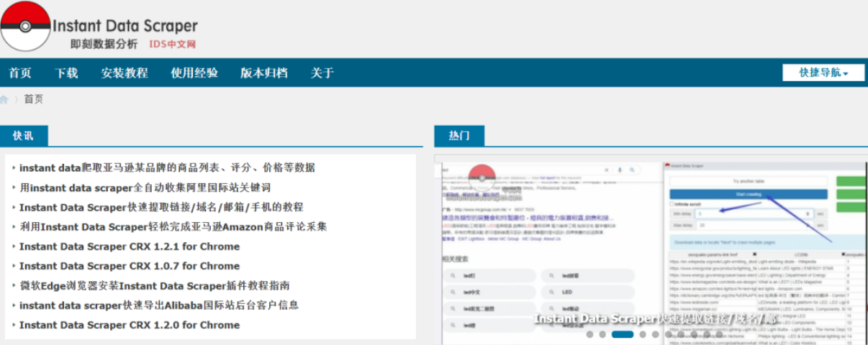Click the home icon in breadcrumb

[4, 99]
